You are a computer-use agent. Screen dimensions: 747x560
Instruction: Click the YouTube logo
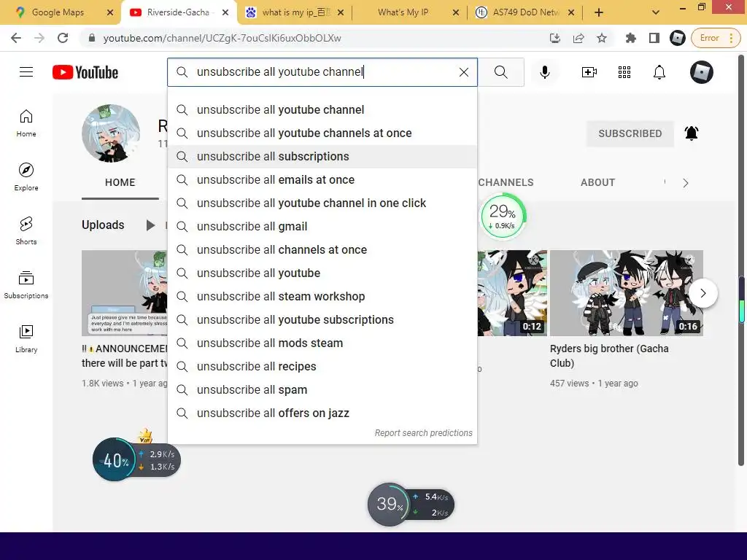85,72
